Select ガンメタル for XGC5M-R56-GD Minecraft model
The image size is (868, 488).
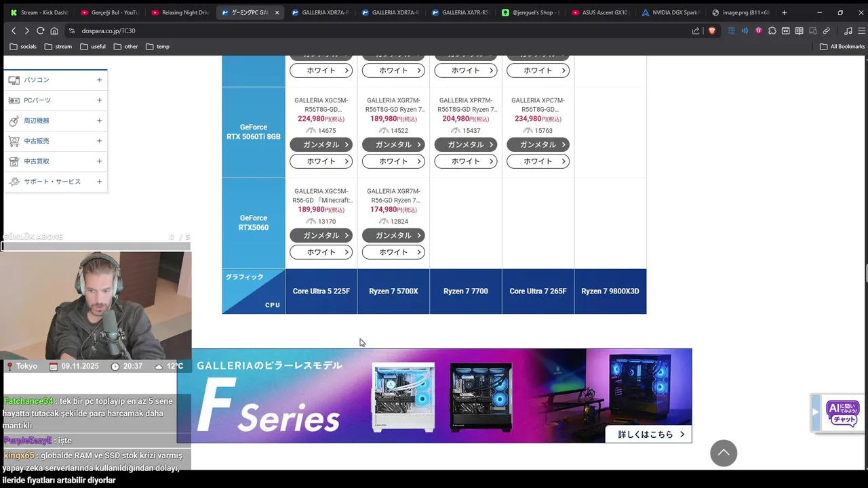pos(321,235)
